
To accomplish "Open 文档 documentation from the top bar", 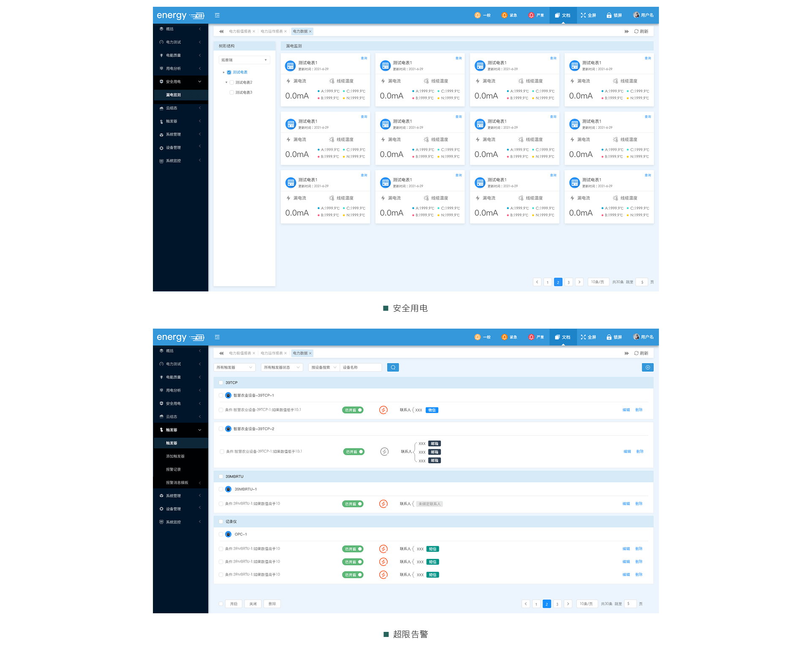I will click(x=563, y=15).
